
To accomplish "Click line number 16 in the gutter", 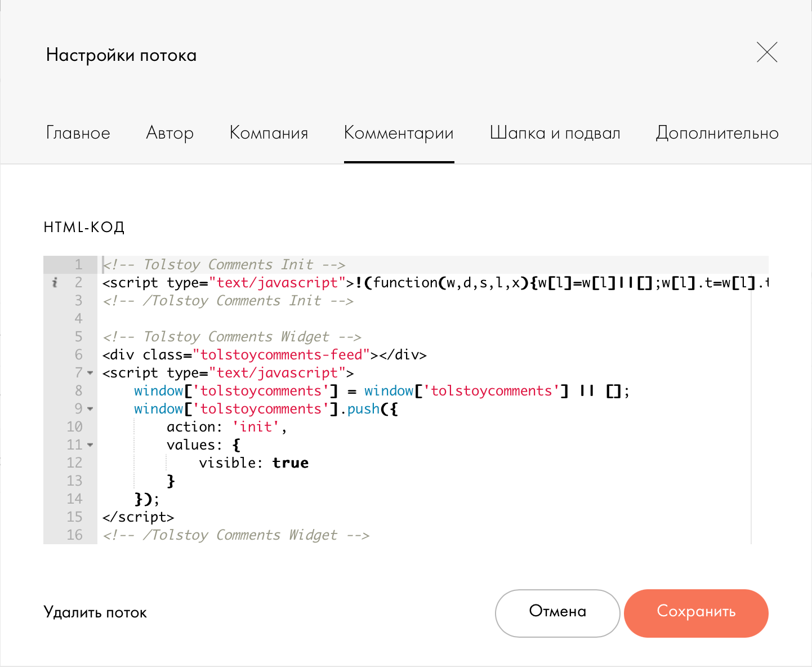I will (74, 535).
